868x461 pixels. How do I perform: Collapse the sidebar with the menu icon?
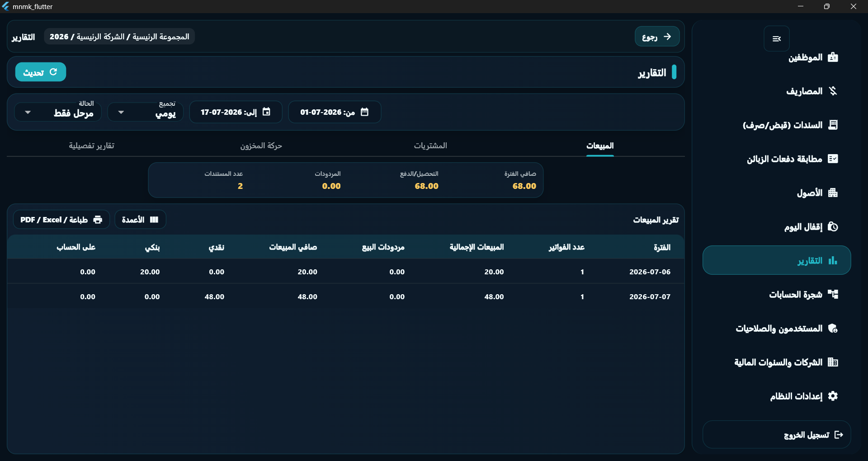(x=776, y=39)
